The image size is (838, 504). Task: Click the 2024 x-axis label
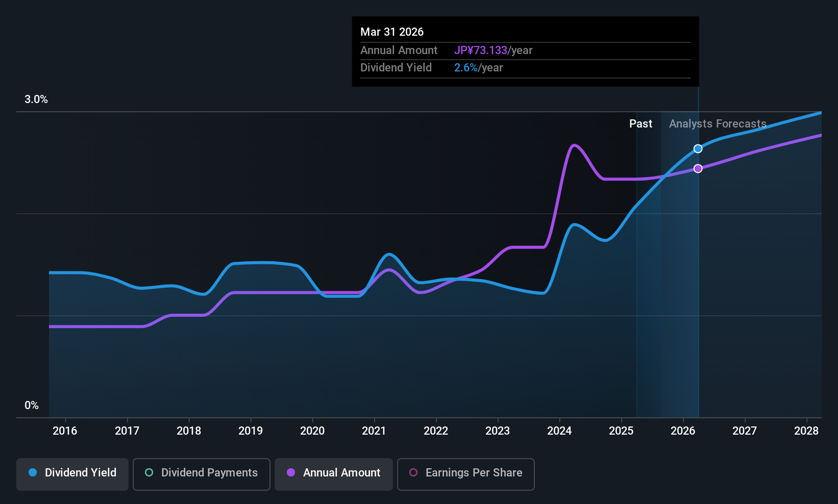pos(559,431)
